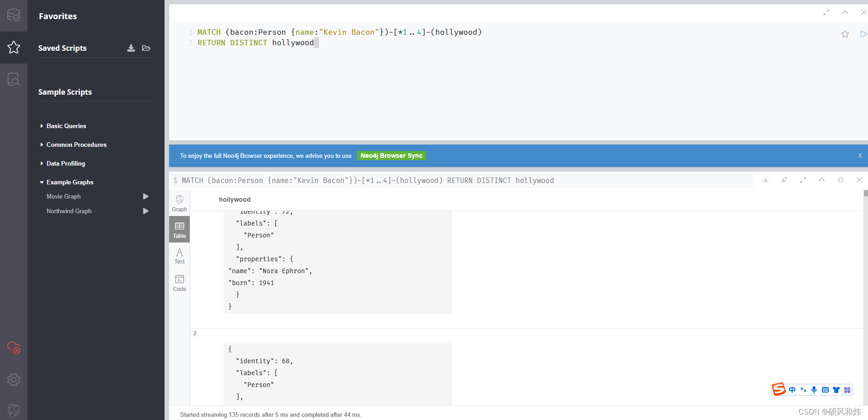Click the Neo4j Browser Sync button
This screenshot has height=420, width=868.
pos(391,156)
